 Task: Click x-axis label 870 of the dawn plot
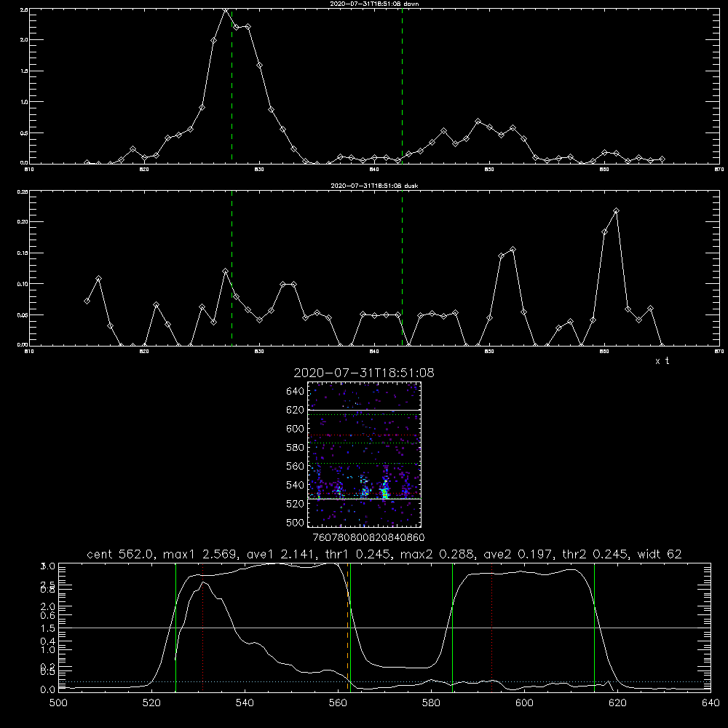719,170
